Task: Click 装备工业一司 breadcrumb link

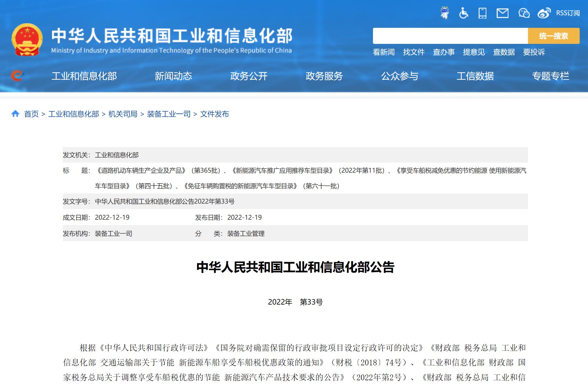Action: [169, 114]
